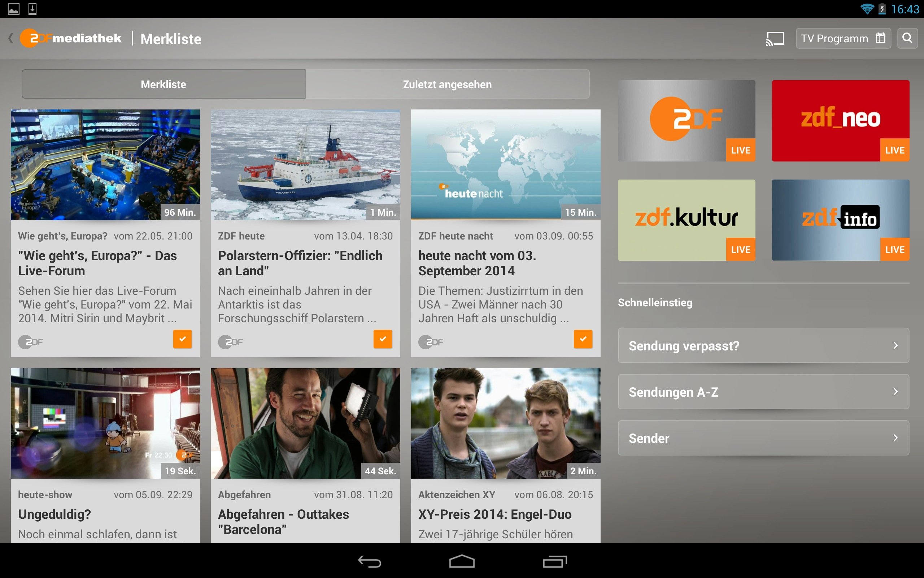924x578 pixels.
Task: Tap the Wi-Fi status icon
Action: click(x=867, y=9)
